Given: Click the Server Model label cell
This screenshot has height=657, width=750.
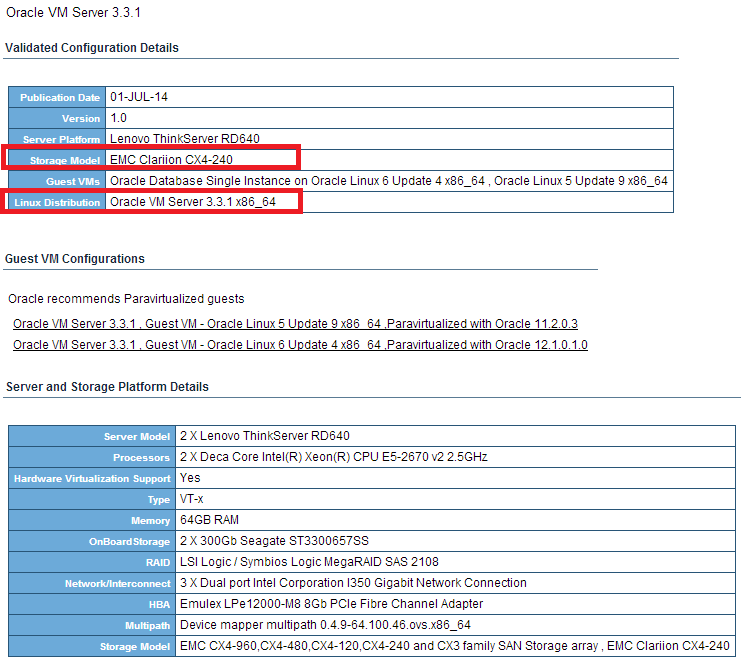Looking at the screenshot, I should [92, 436].
